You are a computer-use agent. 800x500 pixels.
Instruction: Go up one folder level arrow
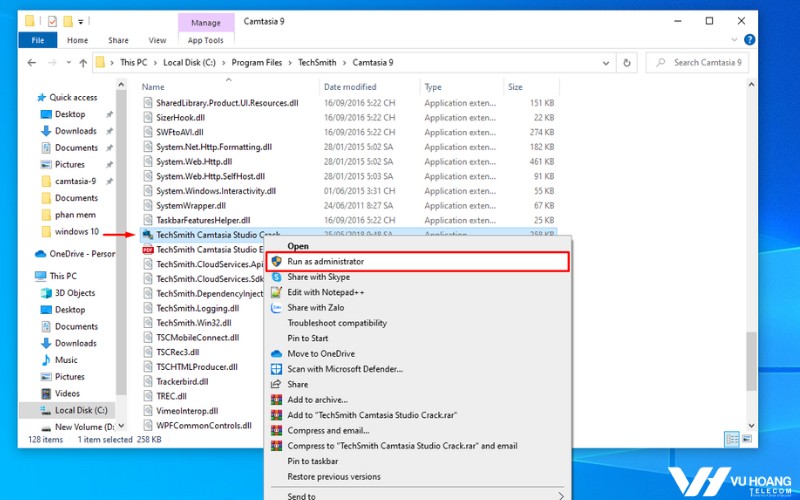(83, 62)
